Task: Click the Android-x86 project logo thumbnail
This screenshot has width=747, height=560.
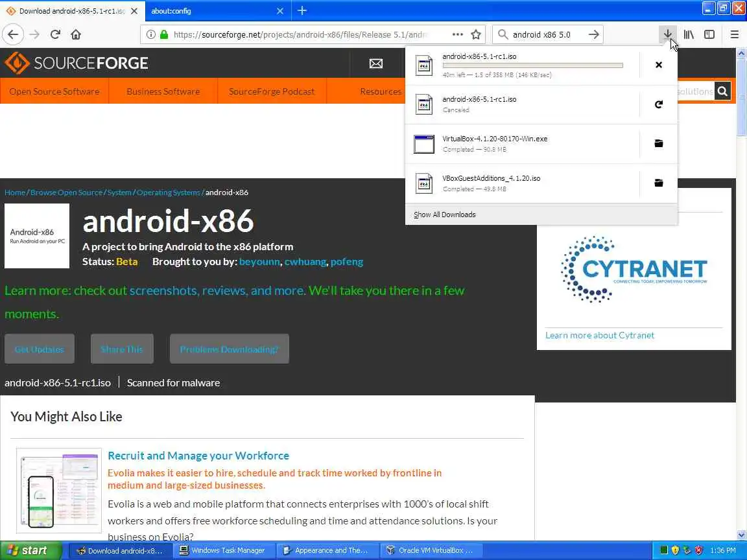Action: pyautogui.click(x=37, y=236)
